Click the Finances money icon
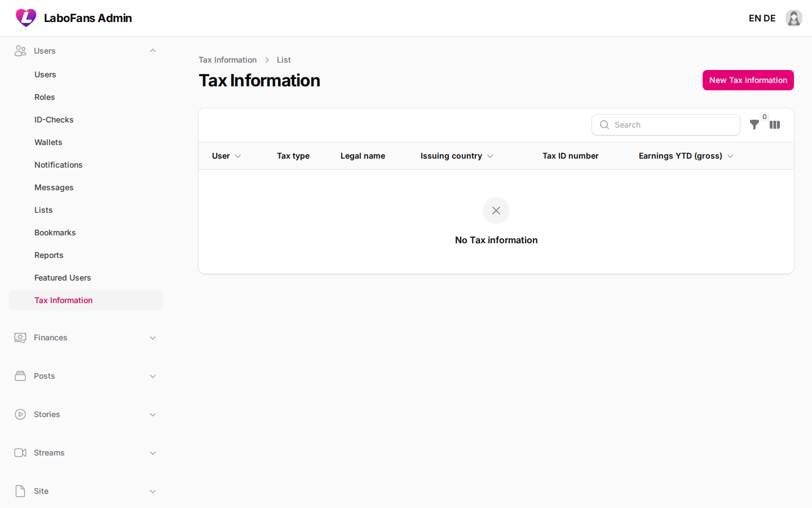Screen dimensions: 812x508 20,338
